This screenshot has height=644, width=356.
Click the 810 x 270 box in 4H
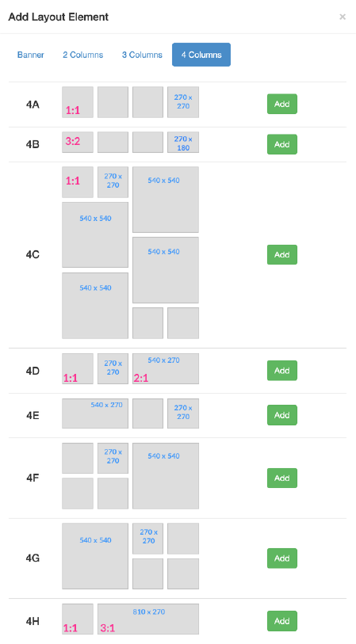[148, 619]
